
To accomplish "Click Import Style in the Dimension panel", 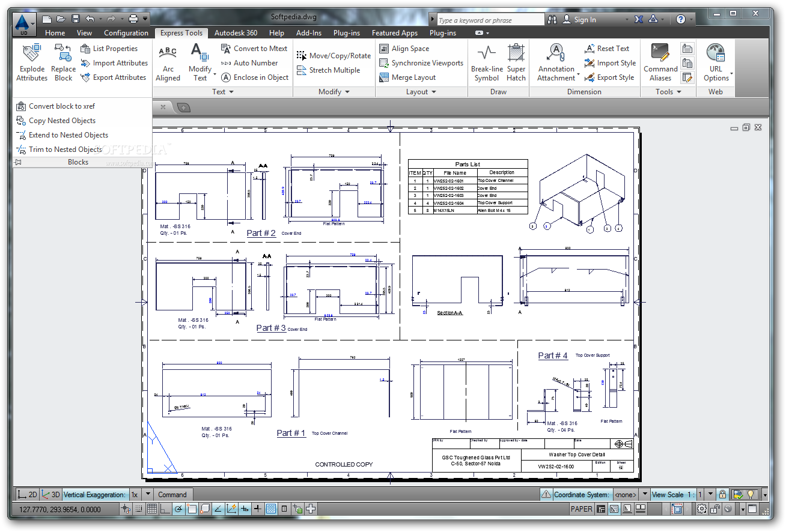I will (x=610, y=63).
